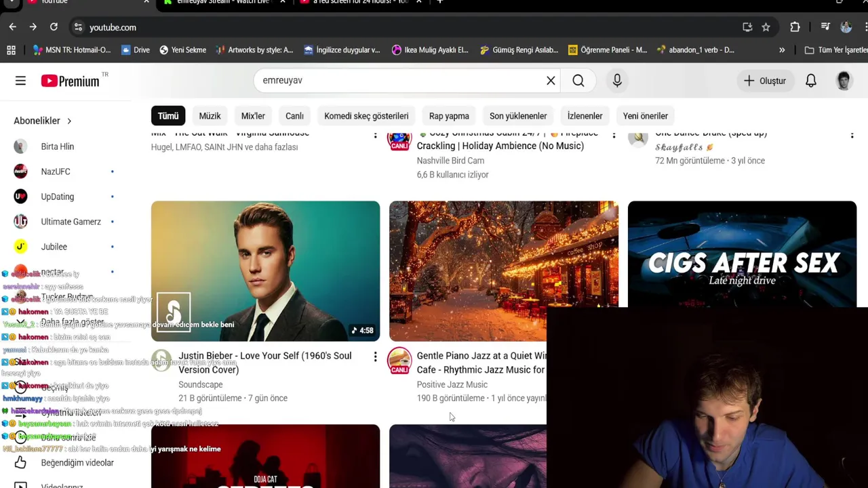The width and height of the screenshot is (868, 488).
Task: Open the YouTube hamburger guide menu
Action: [20, 81]
